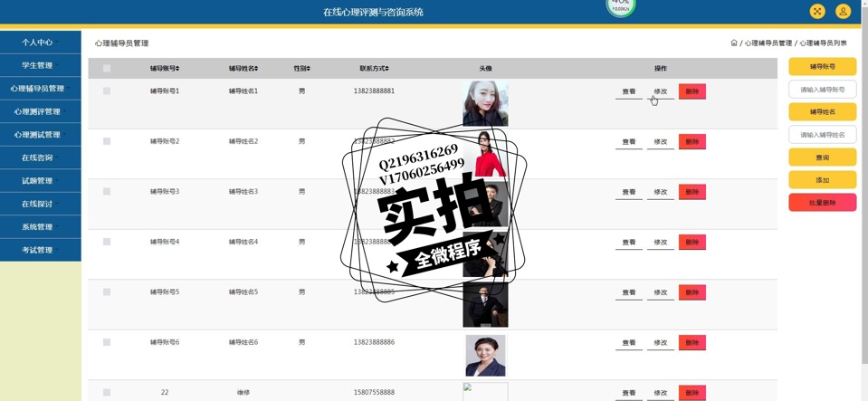This screenshot has height=401, width=868.
Task: Expand the 心理测评管理 sidebar menu
Action: (x=41, y=111)
